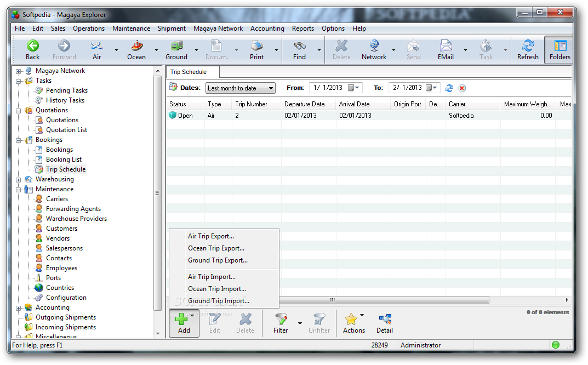Open the Accounting menu

[267, 28]
